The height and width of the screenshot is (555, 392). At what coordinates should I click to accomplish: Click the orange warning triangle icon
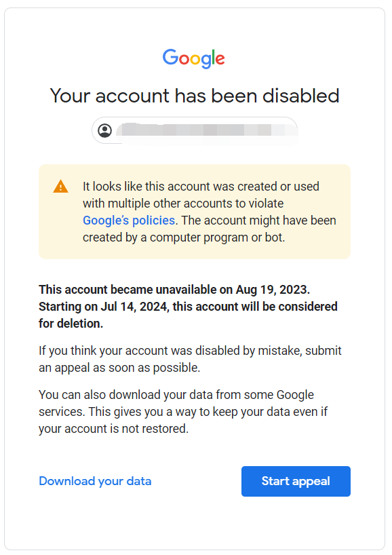60,187
